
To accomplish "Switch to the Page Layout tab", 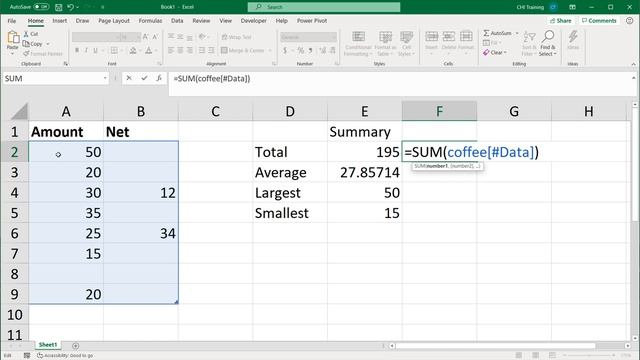I will click(114, 21).
